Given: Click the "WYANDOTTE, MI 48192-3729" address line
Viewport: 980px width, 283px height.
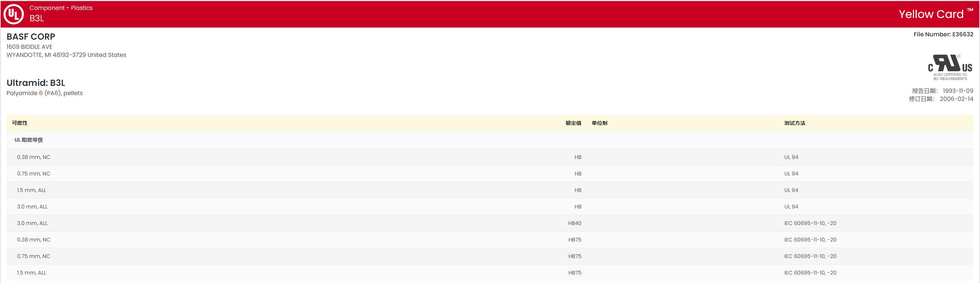Looking at the screenshot, I should click(66, 55).
